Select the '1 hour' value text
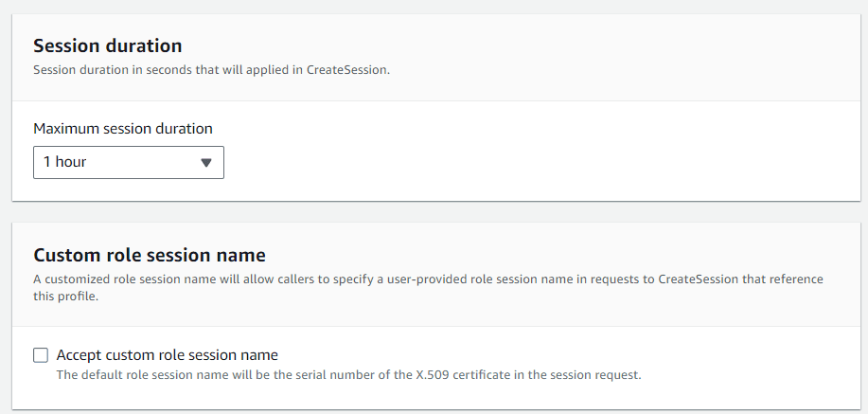The image size is (868, 414). 64,162
